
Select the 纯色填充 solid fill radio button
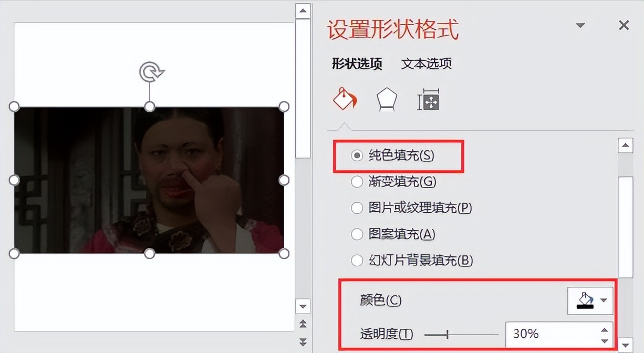[357, 155]
